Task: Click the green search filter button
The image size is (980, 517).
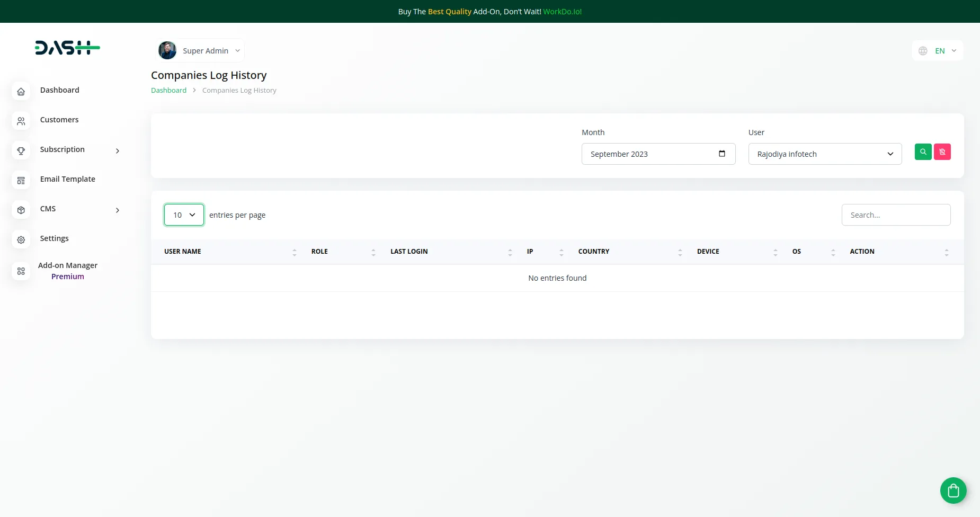Action: point(923,152)
